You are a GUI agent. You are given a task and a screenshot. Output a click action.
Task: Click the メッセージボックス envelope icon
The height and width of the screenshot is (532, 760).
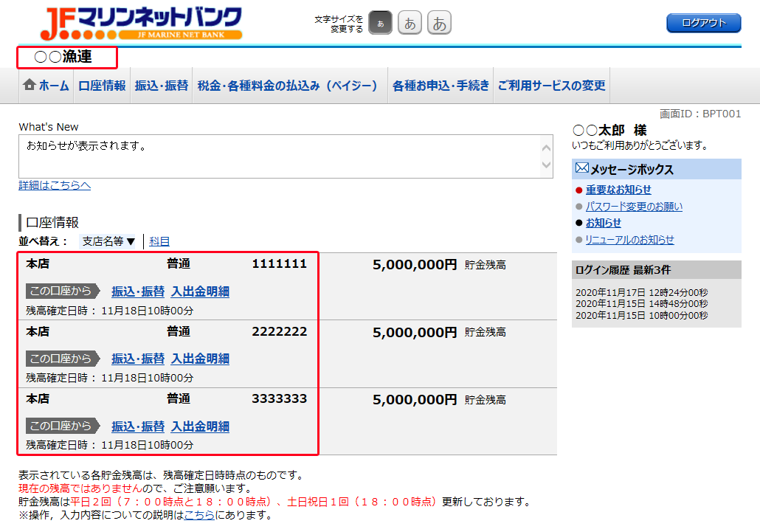click(581, 169)
